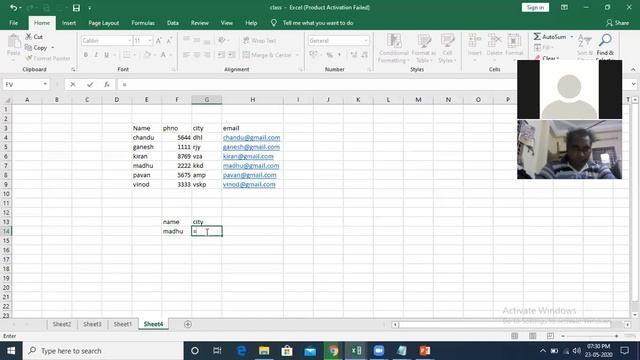Open the ganesh@gmail.com link
Image resolution: width=640 pixels, height=360 pixels.
[251, 147]
